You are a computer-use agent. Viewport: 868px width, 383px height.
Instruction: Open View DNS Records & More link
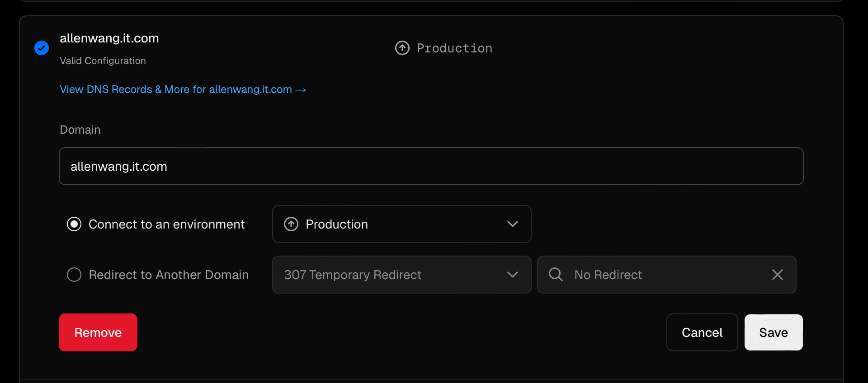tap(175, 89)
